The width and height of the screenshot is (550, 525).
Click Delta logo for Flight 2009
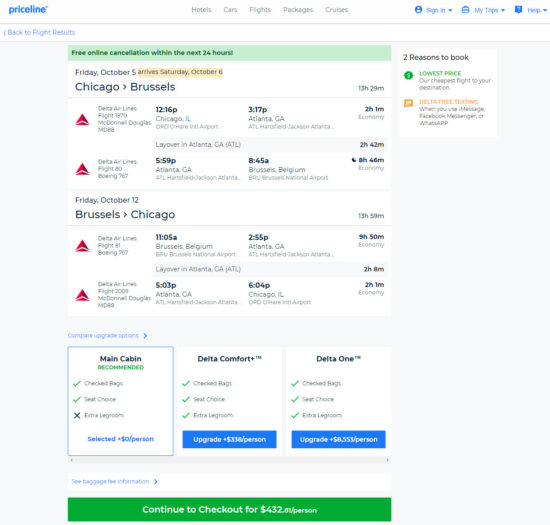click(82, 295)
